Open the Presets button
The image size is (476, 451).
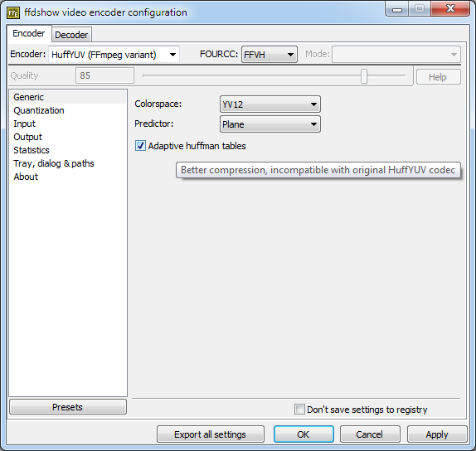[68, 407]
